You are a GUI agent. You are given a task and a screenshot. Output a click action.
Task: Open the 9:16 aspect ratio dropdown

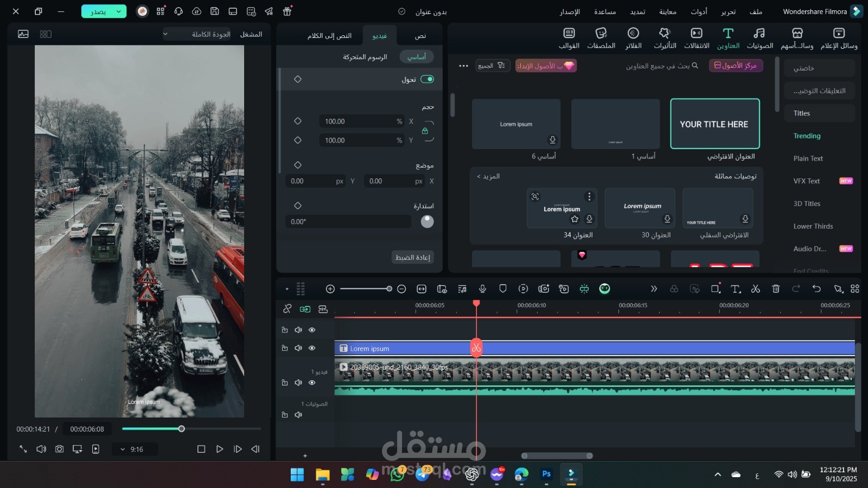pos(134,450)
